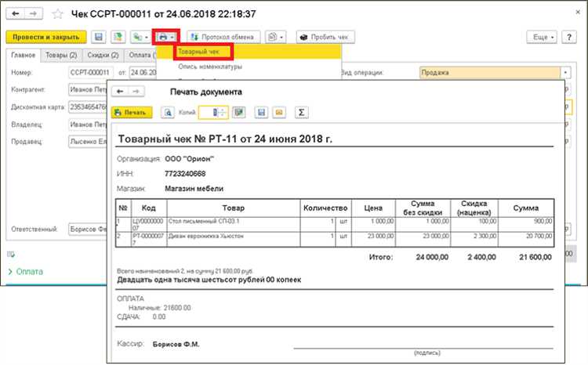Send the print form by email envelope icon

(279, 113)
